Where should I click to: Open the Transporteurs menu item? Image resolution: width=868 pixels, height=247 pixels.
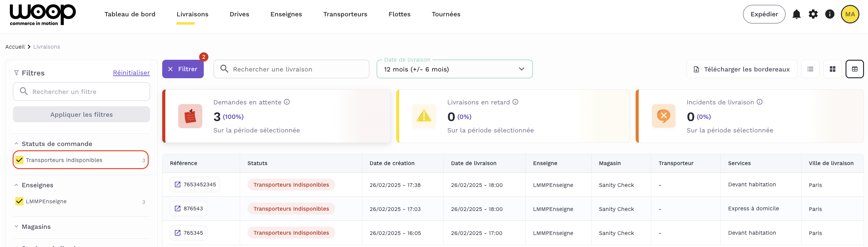(x=345, y=14)
